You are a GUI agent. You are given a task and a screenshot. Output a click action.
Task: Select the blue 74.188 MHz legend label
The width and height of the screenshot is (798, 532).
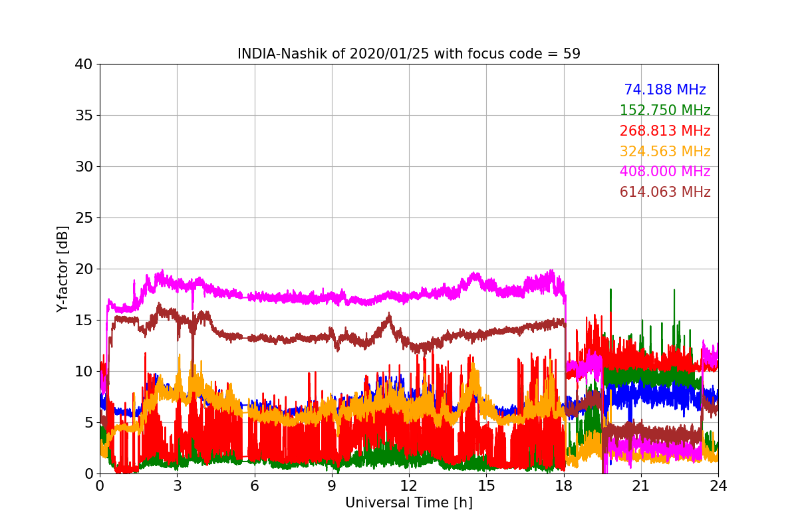point(665,90)
